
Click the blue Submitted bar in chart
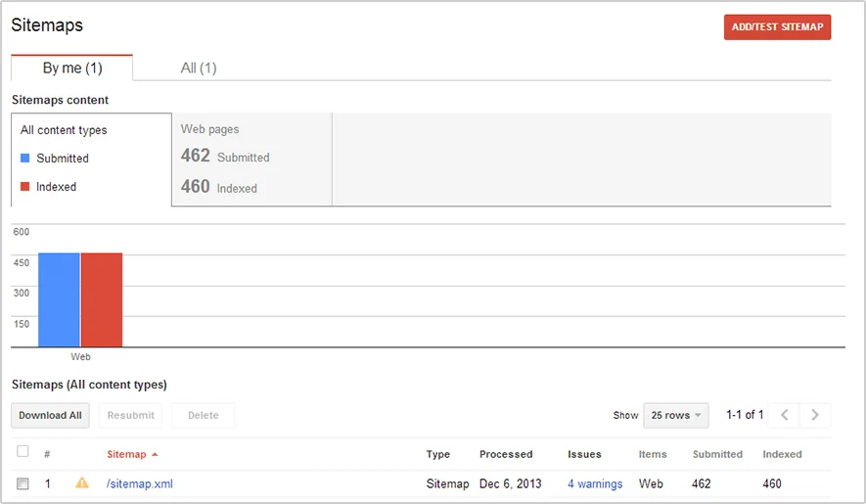pos(59,299)
